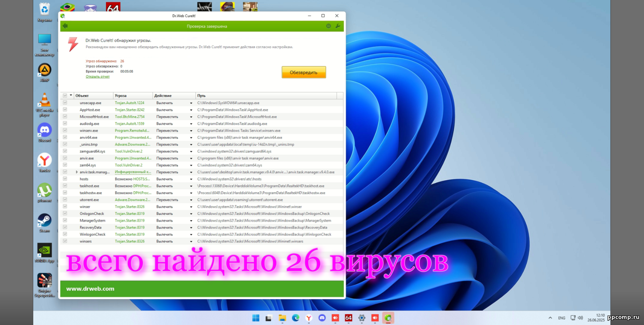Open the wrench settings icon in Dr.Web
The image size is (644, 325).
(x=338, y=26)
